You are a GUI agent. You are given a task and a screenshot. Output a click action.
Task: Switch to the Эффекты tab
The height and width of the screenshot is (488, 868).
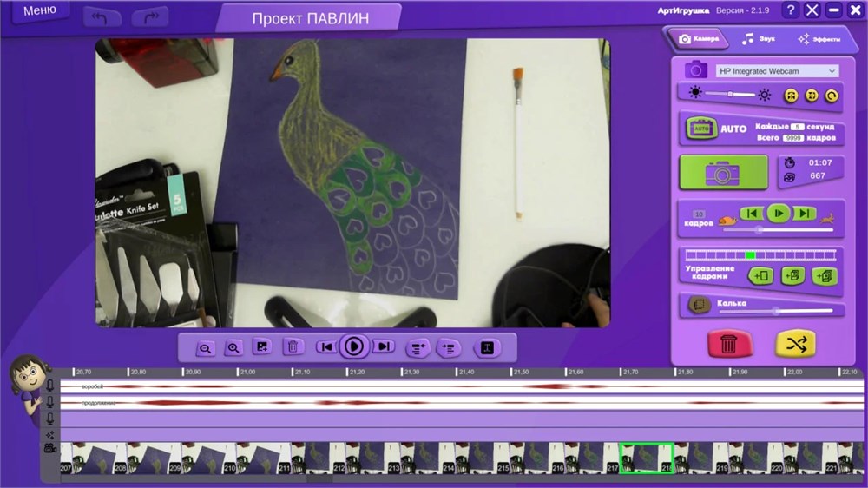click(x=819, y=39)
